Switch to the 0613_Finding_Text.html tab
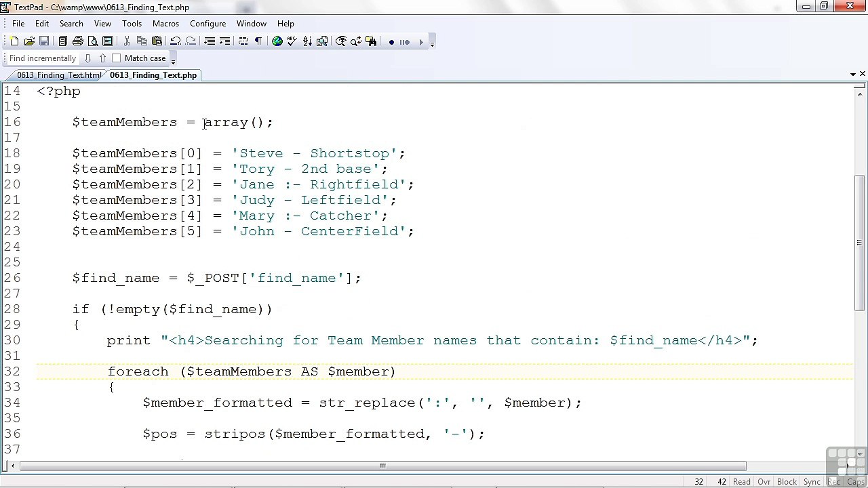Image resolution: width=868 pixels, height=488 pixels. click(x=59, y=75)
